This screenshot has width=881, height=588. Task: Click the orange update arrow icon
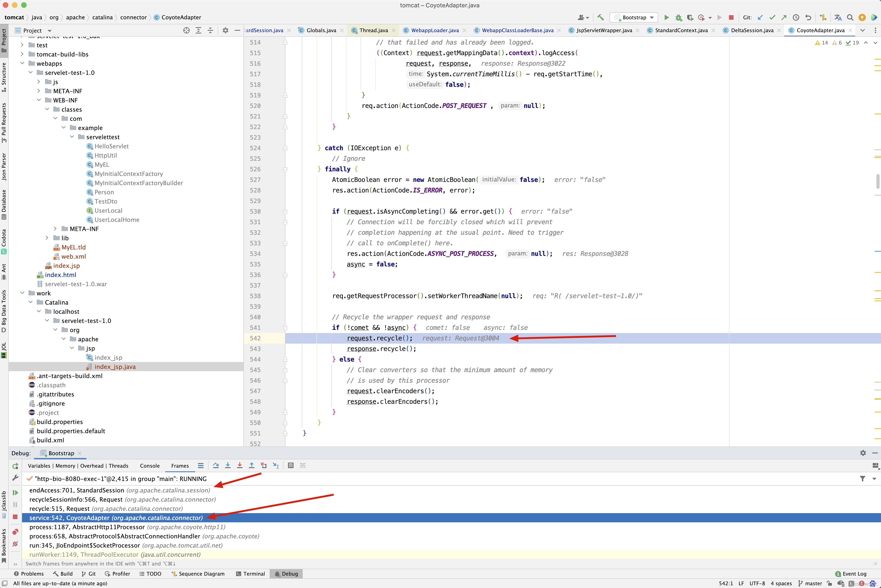tap(862, 17)
